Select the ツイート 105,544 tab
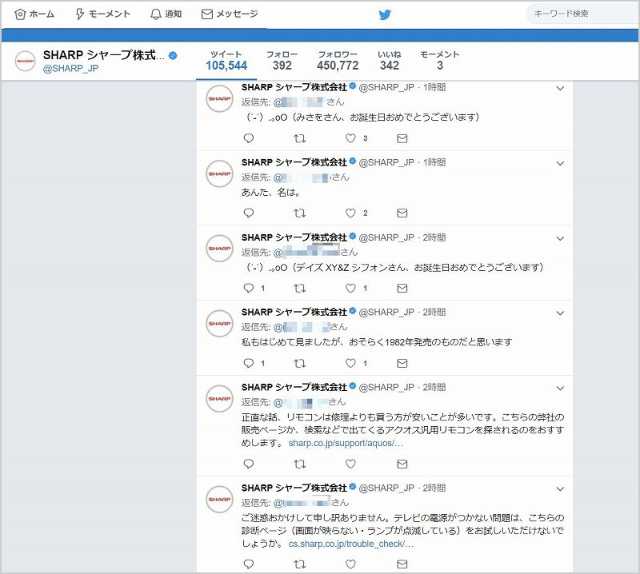The width and height of the screenshot is (640, 574). 226,60
